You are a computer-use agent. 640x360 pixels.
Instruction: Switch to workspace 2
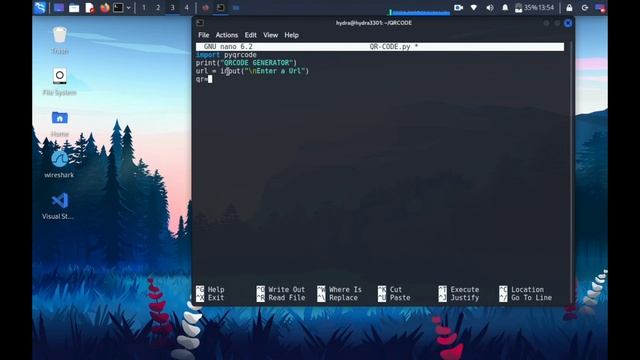(x=158, y=7)
